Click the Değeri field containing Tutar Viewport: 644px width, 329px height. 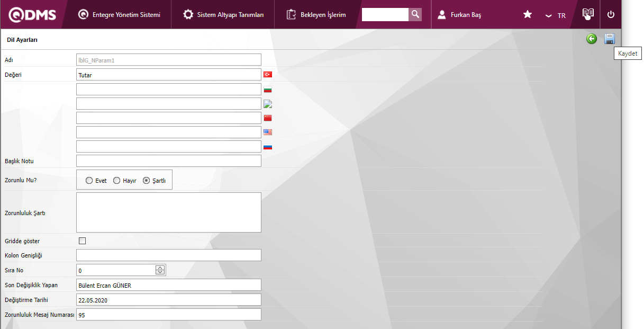[x=169, y=75]
